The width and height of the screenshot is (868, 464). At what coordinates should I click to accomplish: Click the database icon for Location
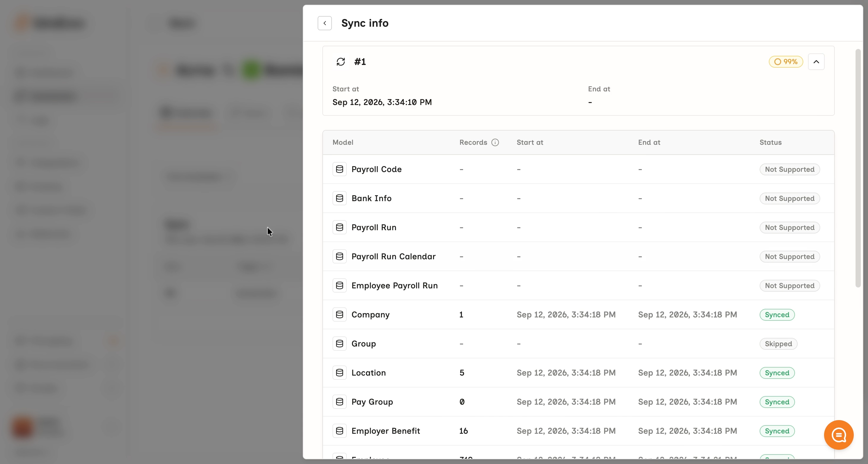pos(340,373)
